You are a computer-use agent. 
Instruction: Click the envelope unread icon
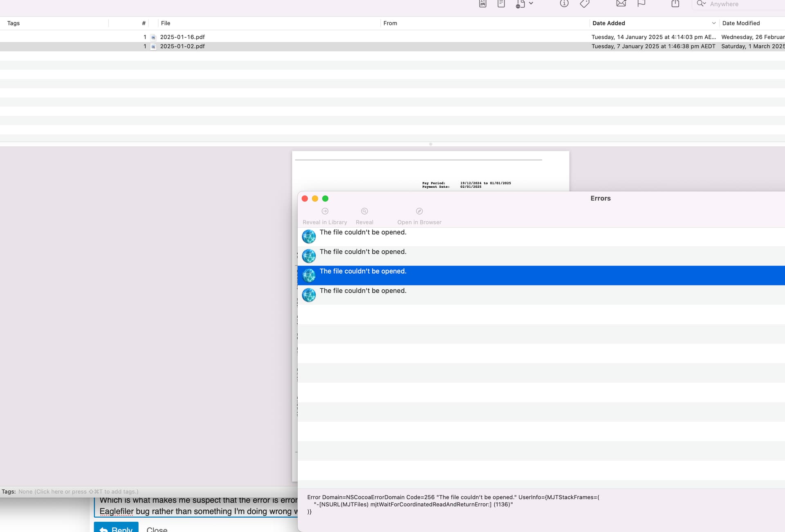(x=621, y=3)
